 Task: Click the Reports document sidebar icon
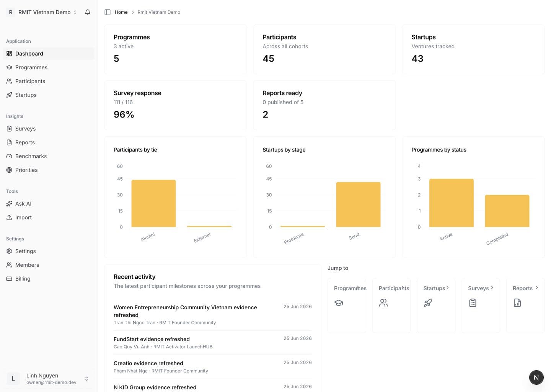click(x=9, y=142)
